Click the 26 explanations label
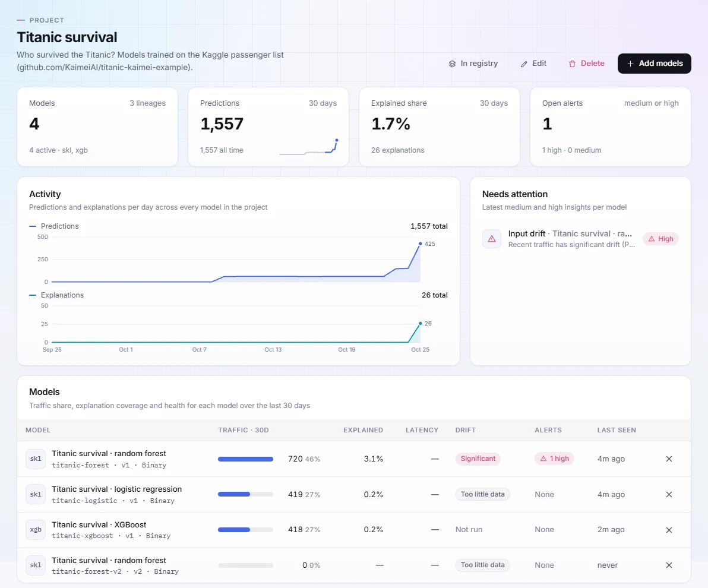708x588 pixels. (x=398, y=150)
